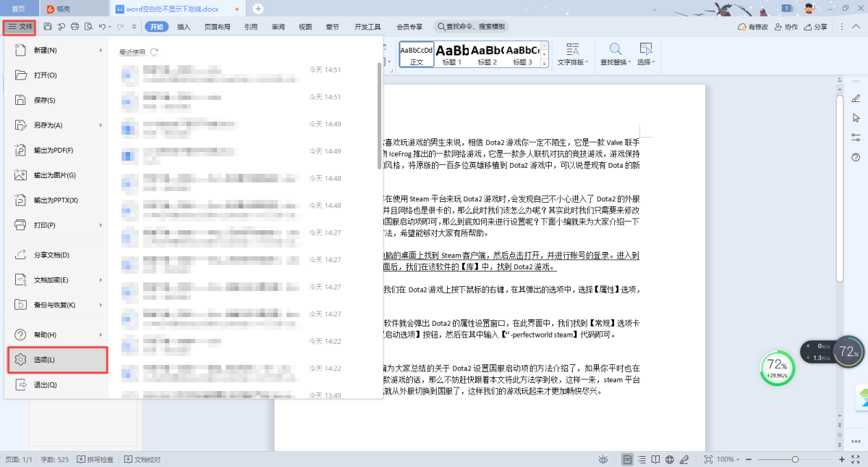
Task: Open the Insert (插入) ribbon tab
Action: click(x=184, y=27)
